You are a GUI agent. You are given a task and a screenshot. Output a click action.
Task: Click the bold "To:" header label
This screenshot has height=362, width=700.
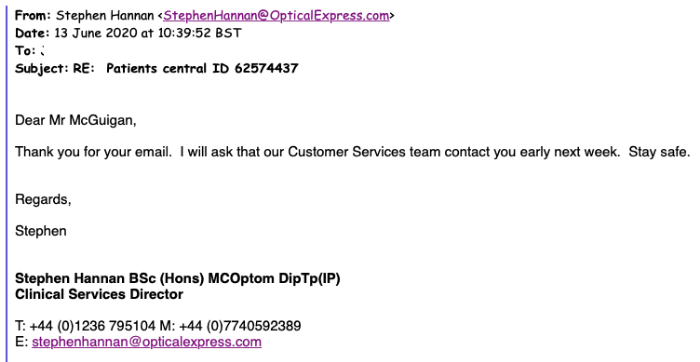(x=25, y=51)
